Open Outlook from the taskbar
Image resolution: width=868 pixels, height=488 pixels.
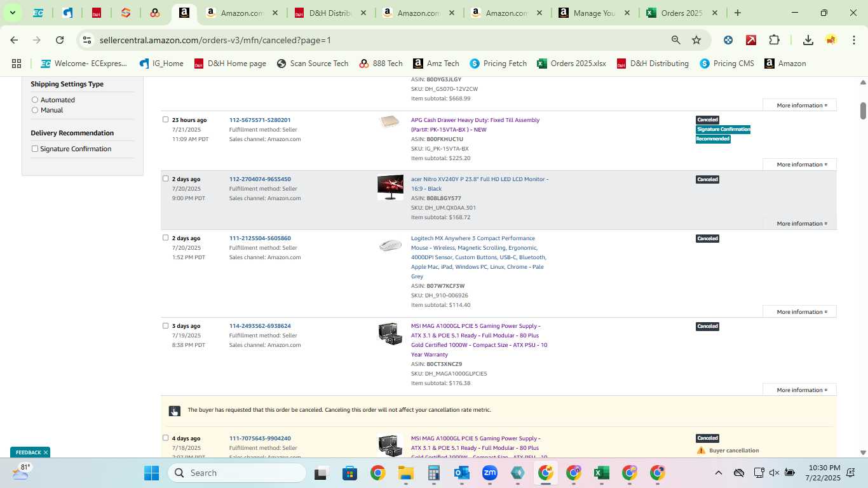462,473
